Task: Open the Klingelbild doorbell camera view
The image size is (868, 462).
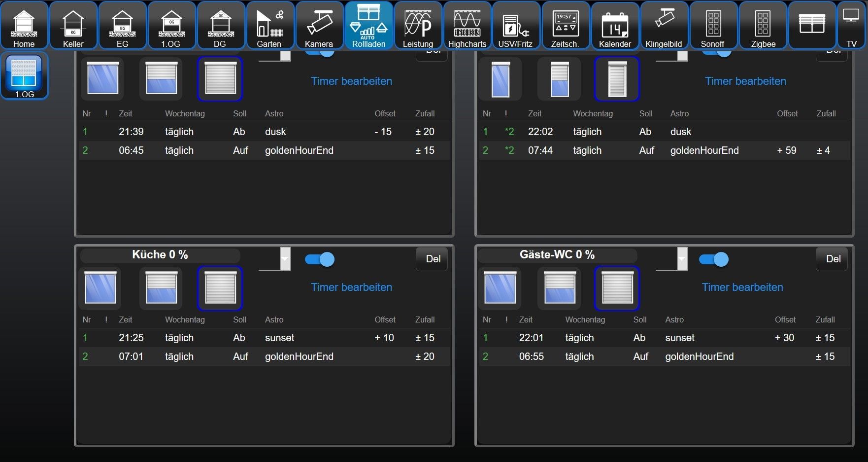Action: click(665, 25)
